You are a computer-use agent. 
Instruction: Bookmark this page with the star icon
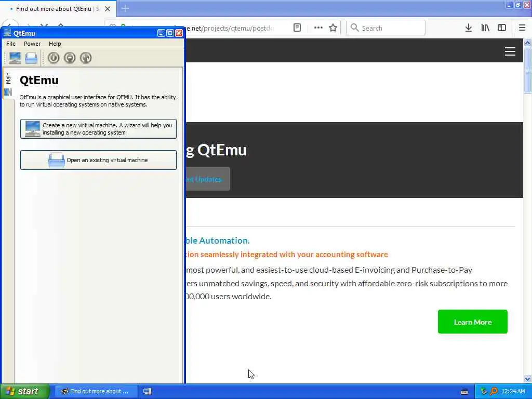pyautogui.click(x=333, y=28)
